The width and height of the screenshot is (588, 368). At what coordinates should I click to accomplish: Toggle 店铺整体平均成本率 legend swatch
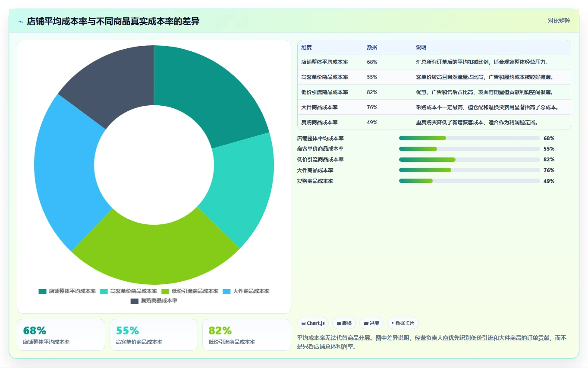pyautogui.click(x=42, y=291)
